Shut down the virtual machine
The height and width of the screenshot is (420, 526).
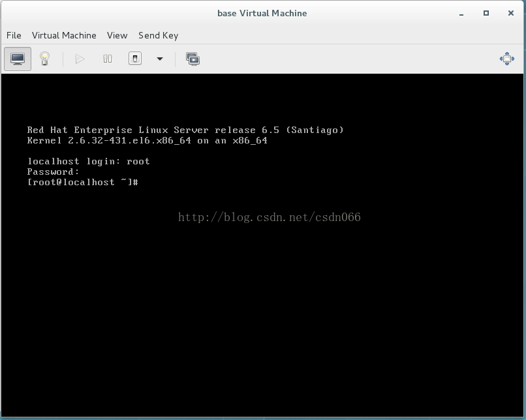(x=135, y=59)
